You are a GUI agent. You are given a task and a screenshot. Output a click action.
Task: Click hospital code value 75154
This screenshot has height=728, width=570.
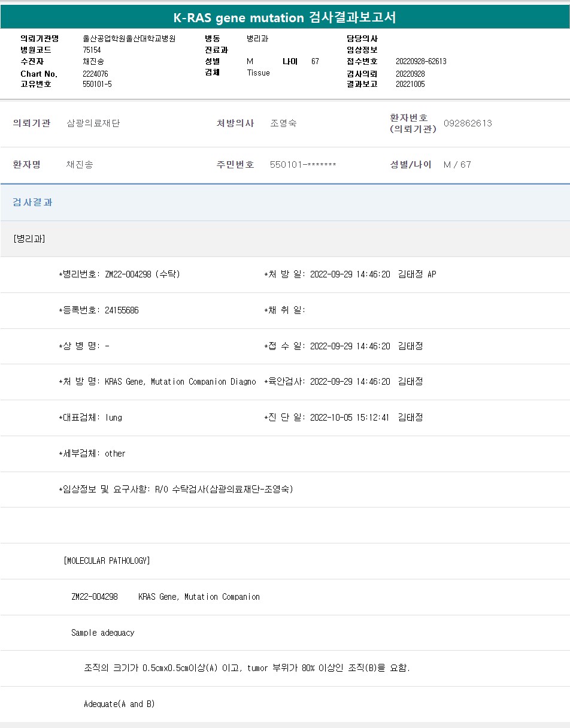[92, 50]
